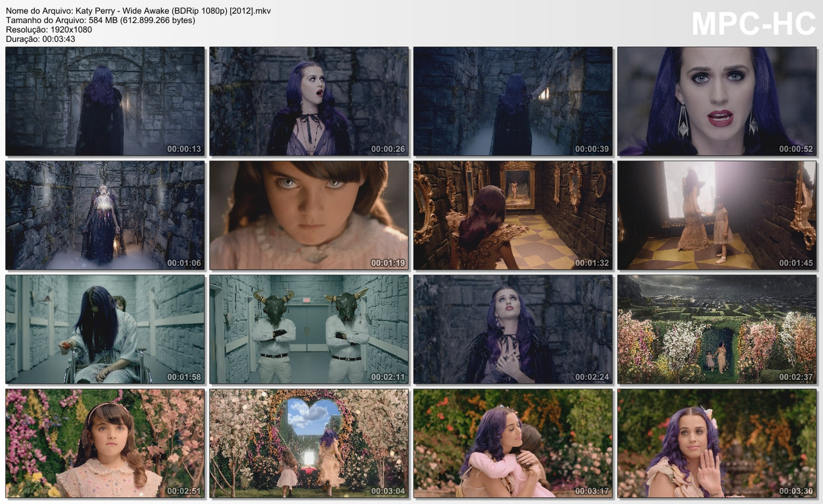823x504 pixels.
Task: Click the hugging scene thumbnail at 00:03:17
Action: (x=512, y=444)
